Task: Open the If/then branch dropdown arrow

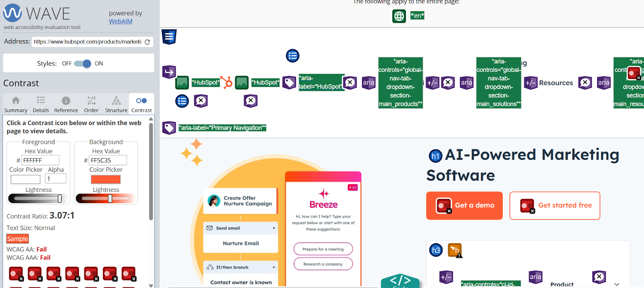Action: [274, 267]
